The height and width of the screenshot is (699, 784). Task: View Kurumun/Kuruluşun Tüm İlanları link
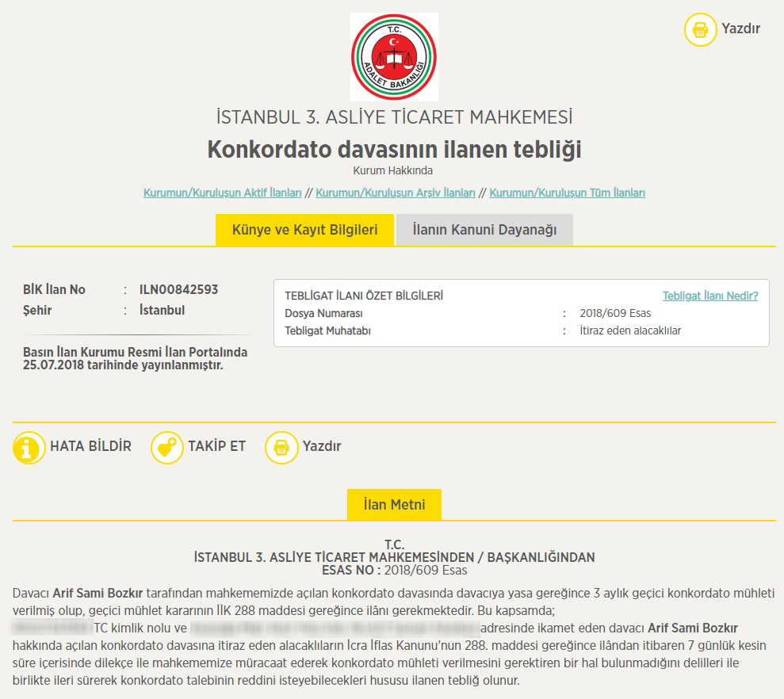coord(567,193)
